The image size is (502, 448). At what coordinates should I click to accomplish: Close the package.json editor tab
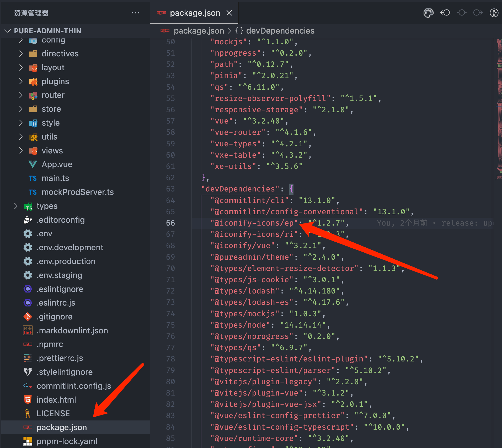pyautogui.click(x=229, y=13)
